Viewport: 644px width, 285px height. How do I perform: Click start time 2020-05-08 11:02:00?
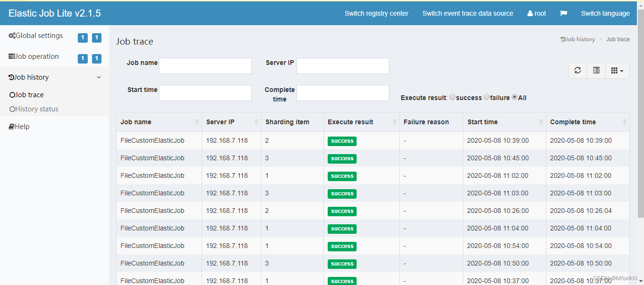pos(498,175)
